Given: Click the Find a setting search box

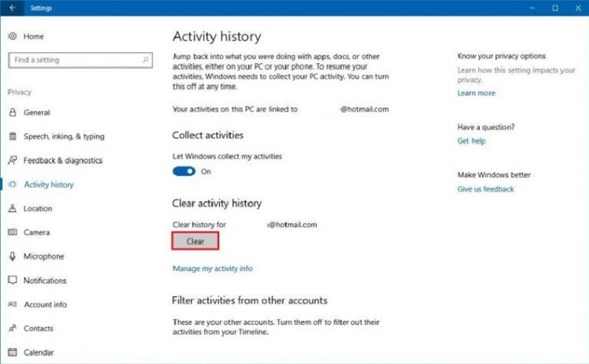Looking at the screenshot, I should 74,60.
